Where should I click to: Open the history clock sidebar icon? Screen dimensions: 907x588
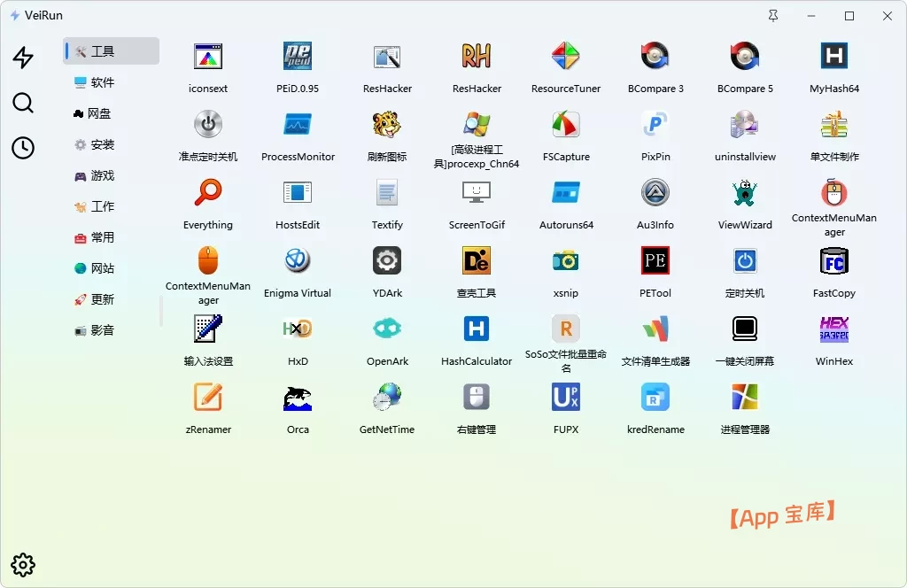click(23, 148)
